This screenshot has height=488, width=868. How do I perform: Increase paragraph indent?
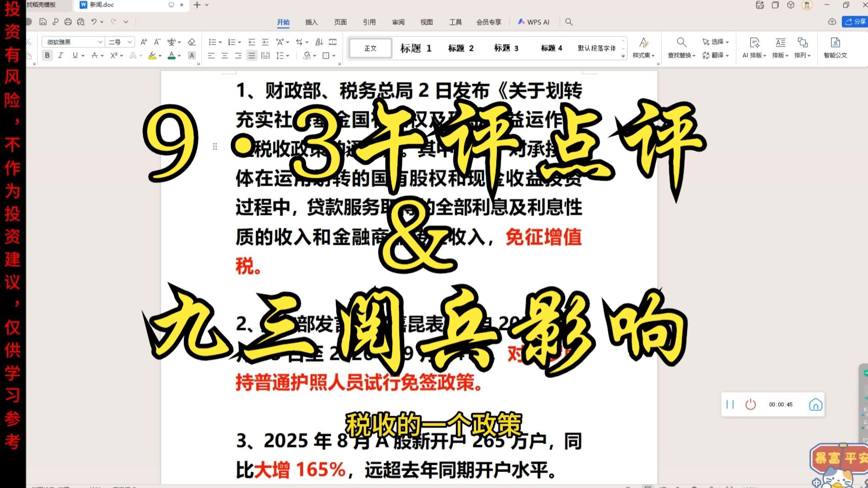point(265,42)
